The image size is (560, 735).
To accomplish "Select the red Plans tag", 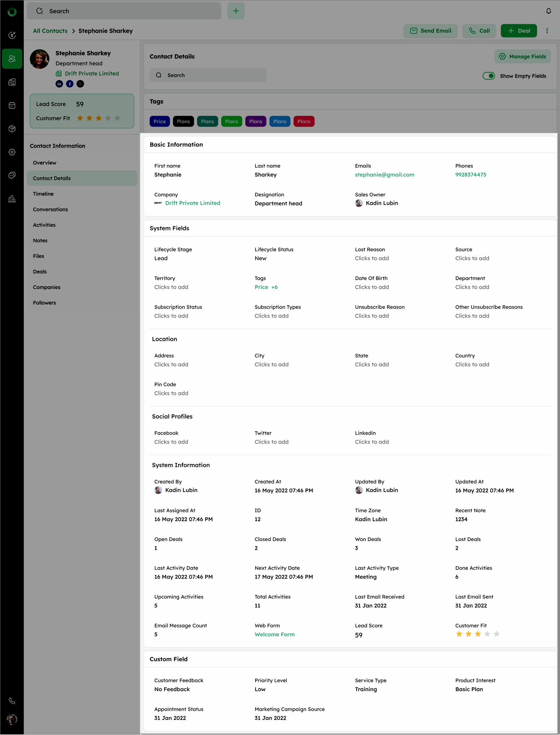I will tap(304, 121).
